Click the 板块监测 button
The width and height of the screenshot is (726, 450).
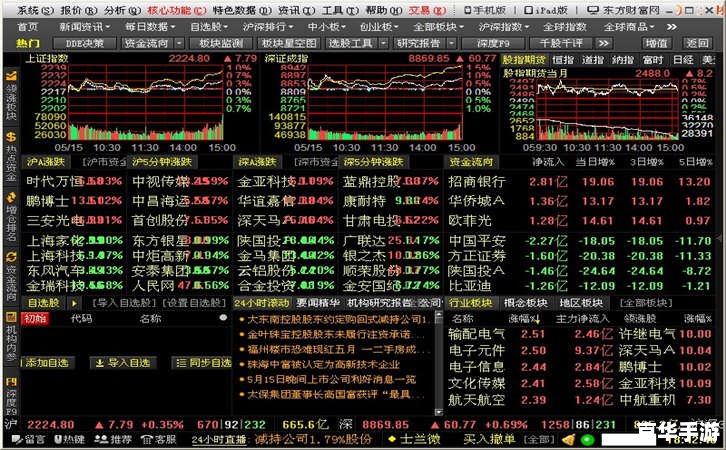tap(221, 44)
